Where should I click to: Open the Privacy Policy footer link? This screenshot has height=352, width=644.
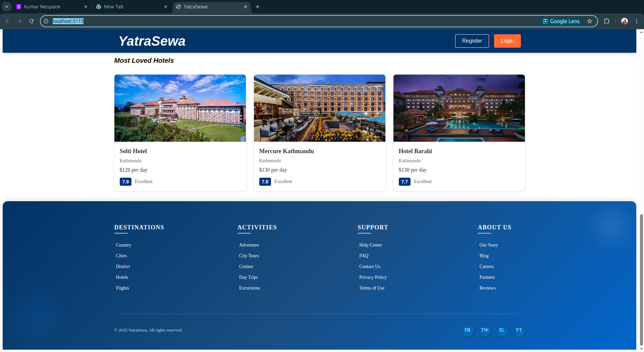click(373, 277)
